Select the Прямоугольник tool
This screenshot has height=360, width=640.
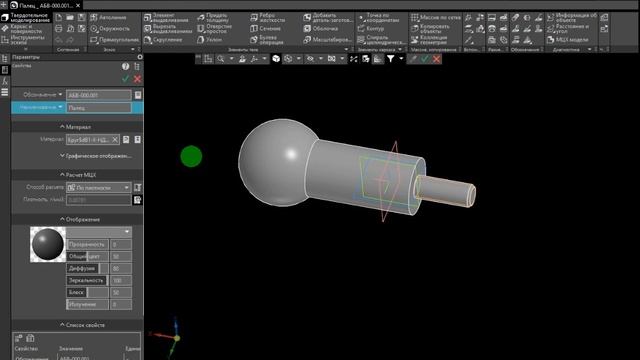[x=115, y=40]
